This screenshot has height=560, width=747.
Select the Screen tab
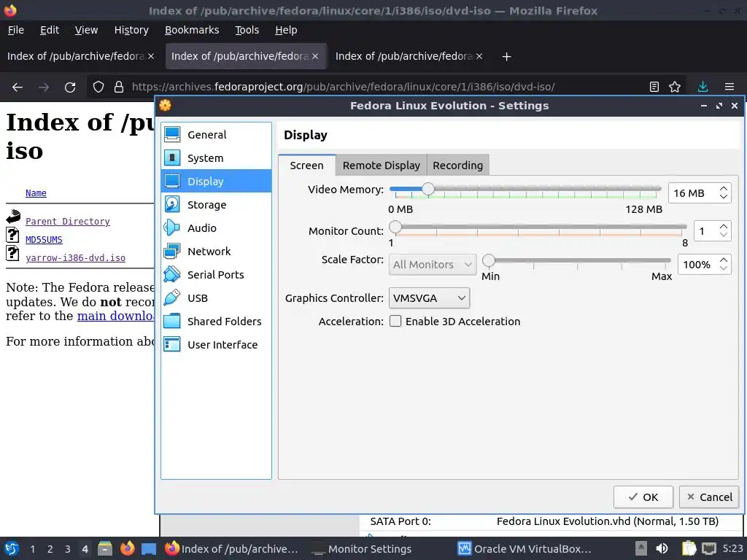click(x=307, y=166)
